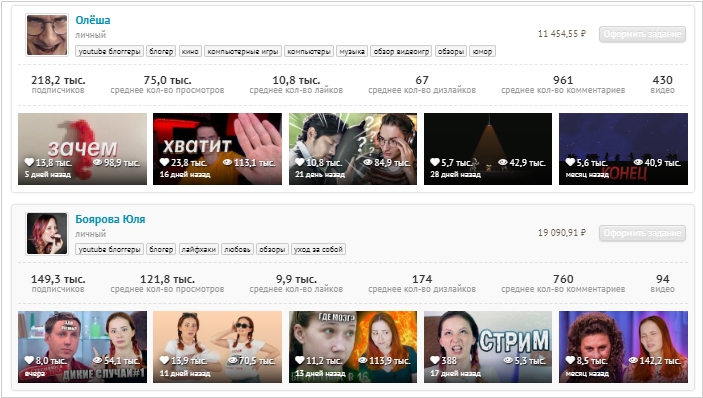Open the 'обзор видеоигр' tag
Image resolution: width=703 pixels, height=398 pixels.
tap(401, 52)
